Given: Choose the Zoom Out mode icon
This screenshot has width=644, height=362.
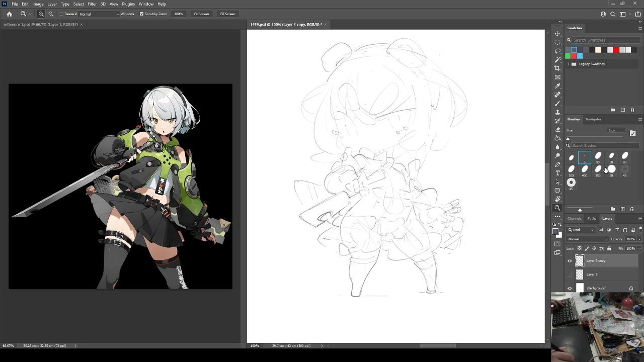Looking at the screenshot, I should (51, 14).
